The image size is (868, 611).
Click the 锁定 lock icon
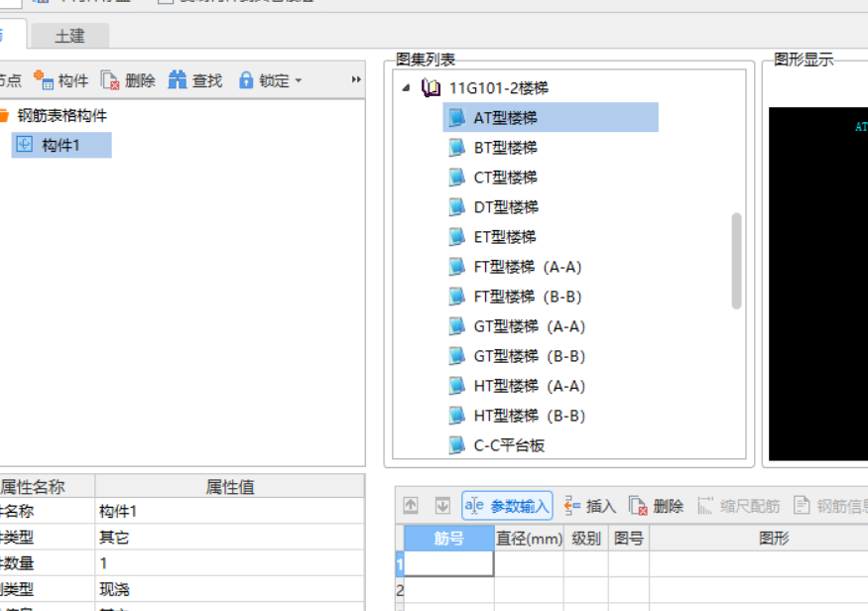(246, 80)
